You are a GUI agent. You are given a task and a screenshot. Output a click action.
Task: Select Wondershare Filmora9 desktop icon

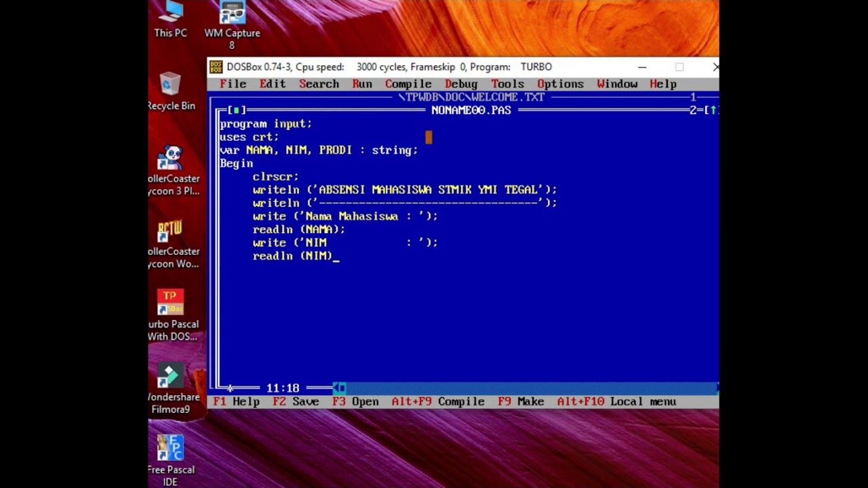click(174, 389)
